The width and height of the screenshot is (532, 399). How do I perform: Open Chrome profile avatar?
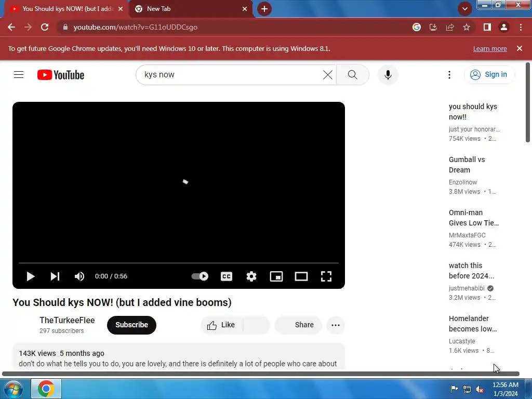coord(504,27)
